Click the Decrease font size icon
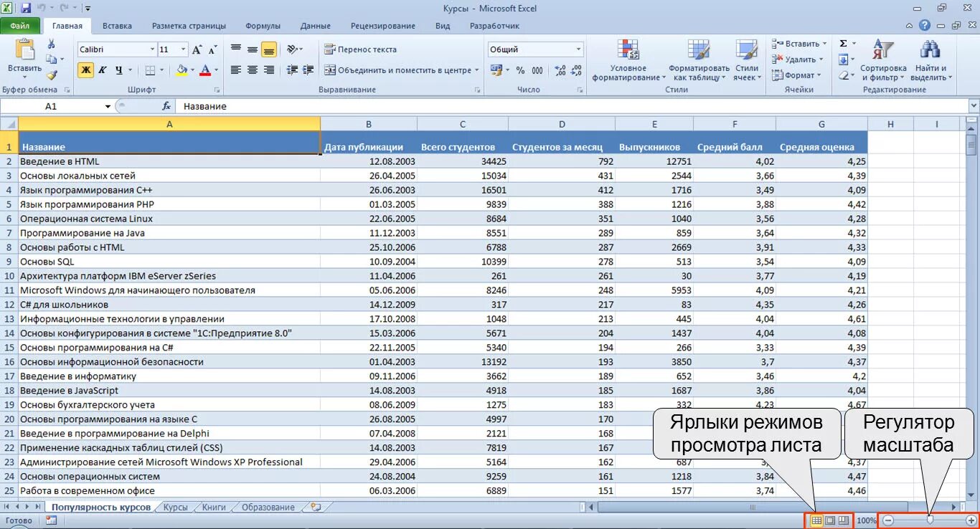Image resolution: width=980 pixels, height=529 pixels. point(212,49)
